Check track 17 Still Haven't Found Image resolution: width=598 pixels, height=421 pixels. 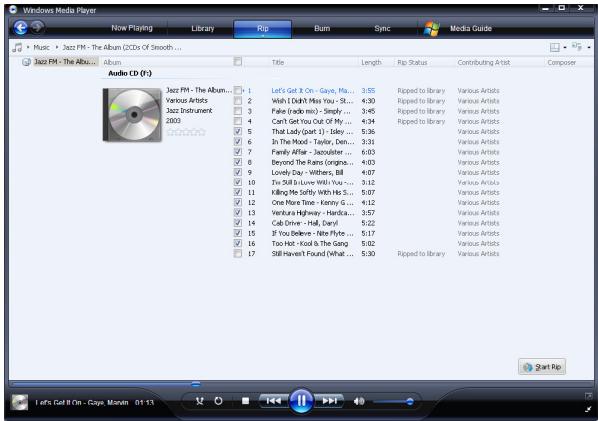click(238, 254)
